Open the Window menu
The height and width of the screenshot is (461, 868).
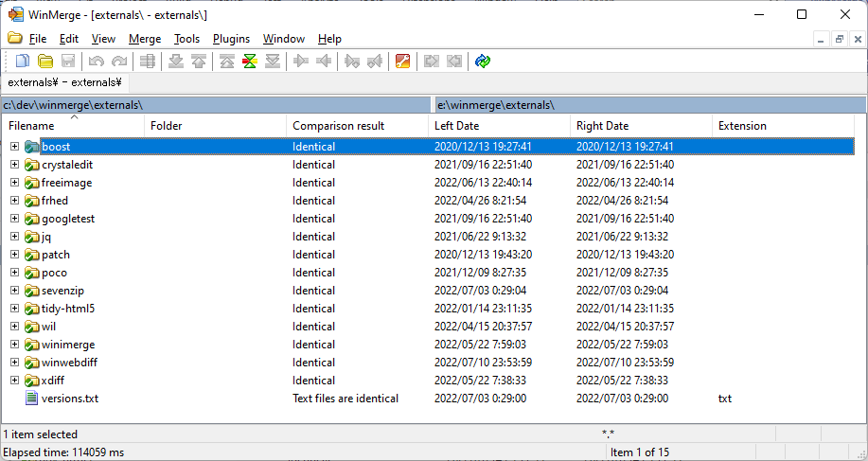point(284,39)
